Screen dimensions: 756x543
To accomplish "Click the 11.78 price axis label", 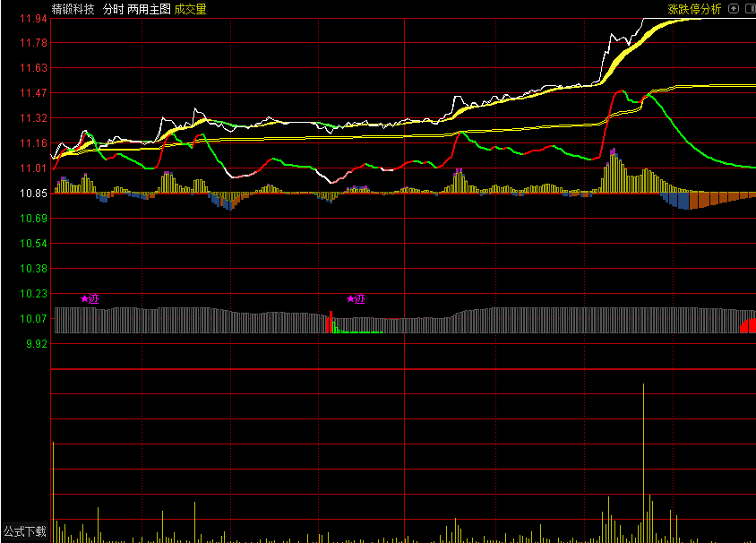I will click(x=33, y=43).
